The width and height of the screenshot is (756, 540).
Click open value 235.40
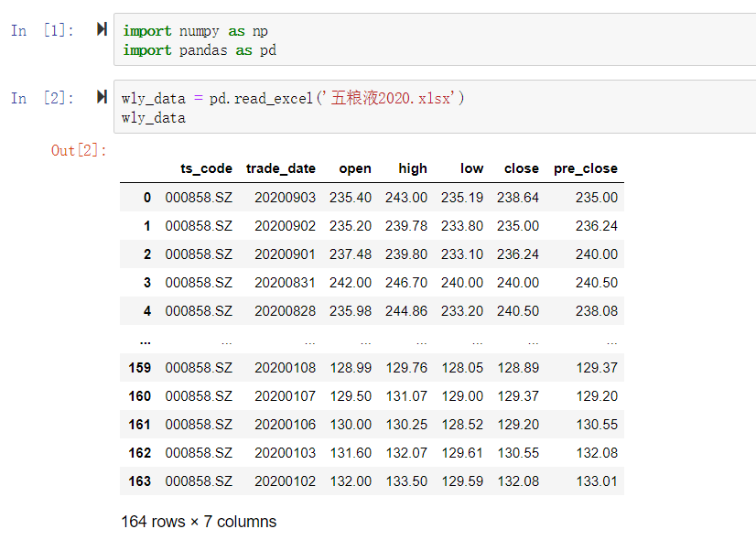tap(351, 198)
